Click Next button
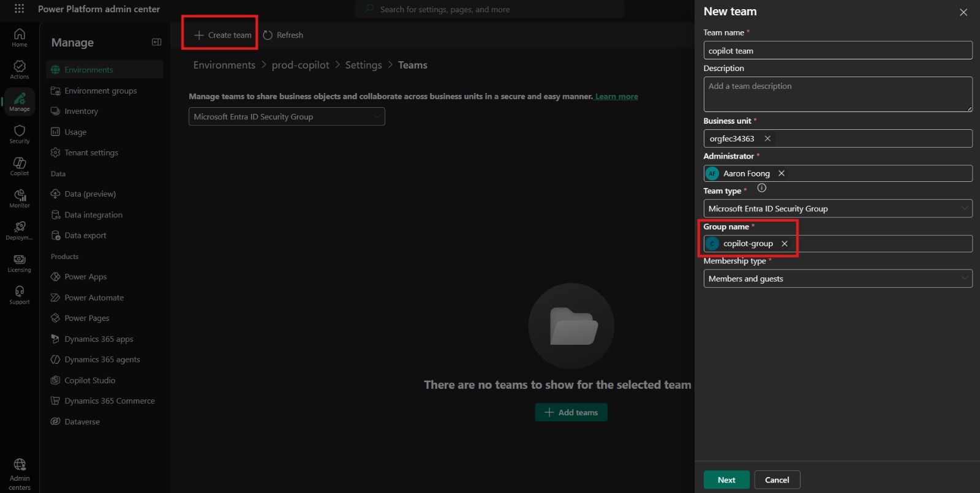This screenshot has width=980, height=493. (x=726, y=480)
